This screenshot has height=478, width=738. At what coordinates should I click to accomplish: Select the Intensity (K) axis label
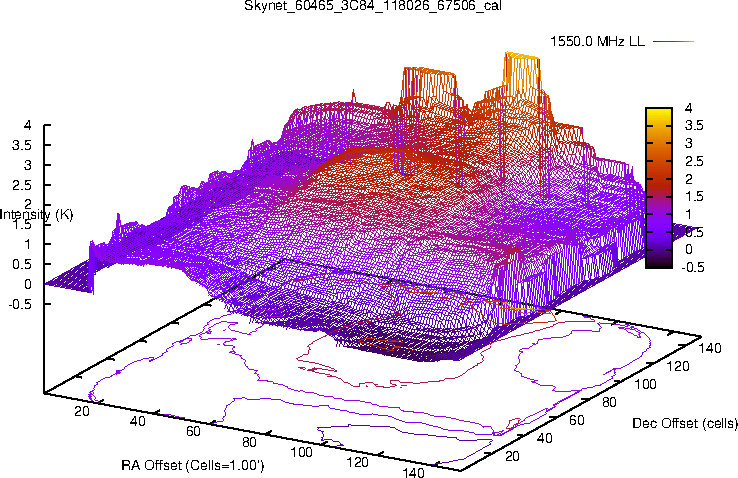36,215
